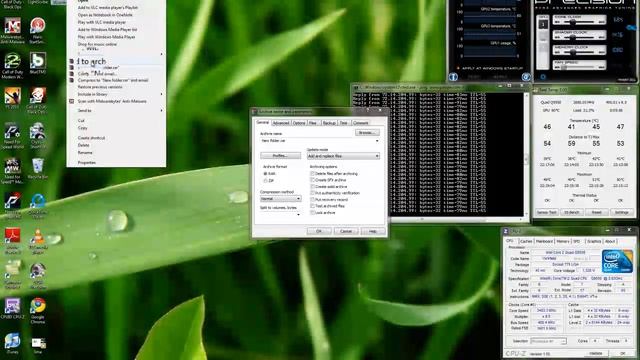
Task: Enable Create solid archive checkbox
Action: pyautogui.click(x=313, y=187)
